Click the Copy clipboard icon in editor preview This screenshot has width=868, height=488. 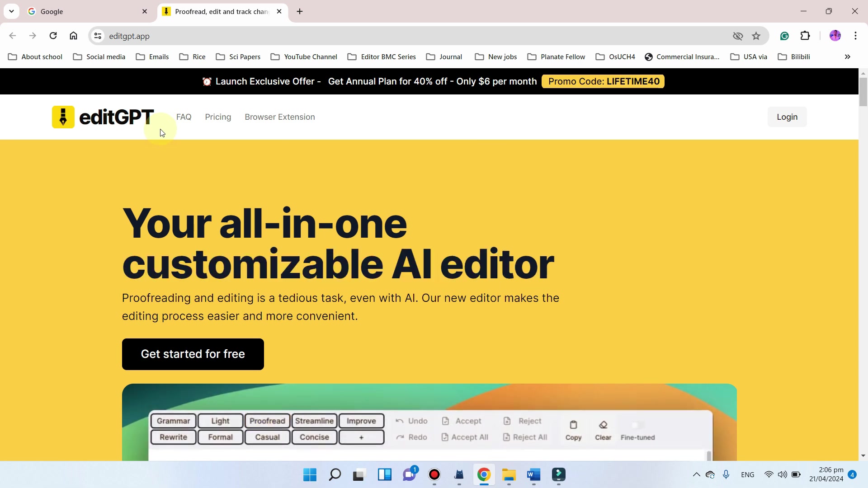pyautogui.click(x=573, y=425)
